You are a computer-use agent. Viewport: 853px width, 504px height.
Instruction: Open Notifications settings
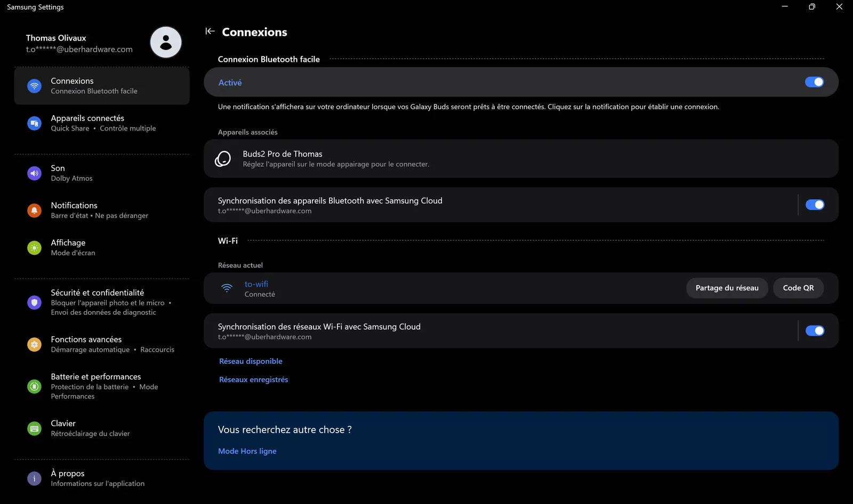(x=102, y=210)
